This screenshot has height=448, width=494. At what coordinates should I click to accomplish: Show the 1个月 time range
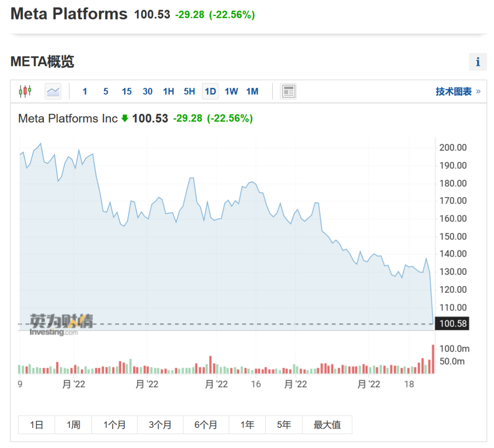pos(114,425)
